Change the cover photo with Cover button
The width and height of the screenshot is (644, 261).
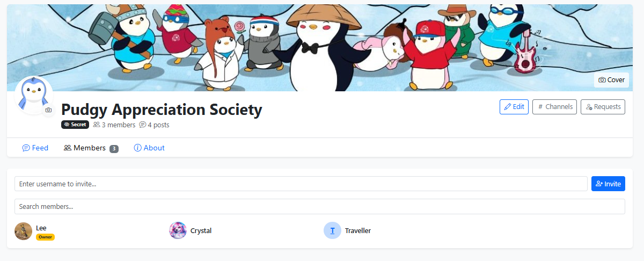(x=611, y=80)
